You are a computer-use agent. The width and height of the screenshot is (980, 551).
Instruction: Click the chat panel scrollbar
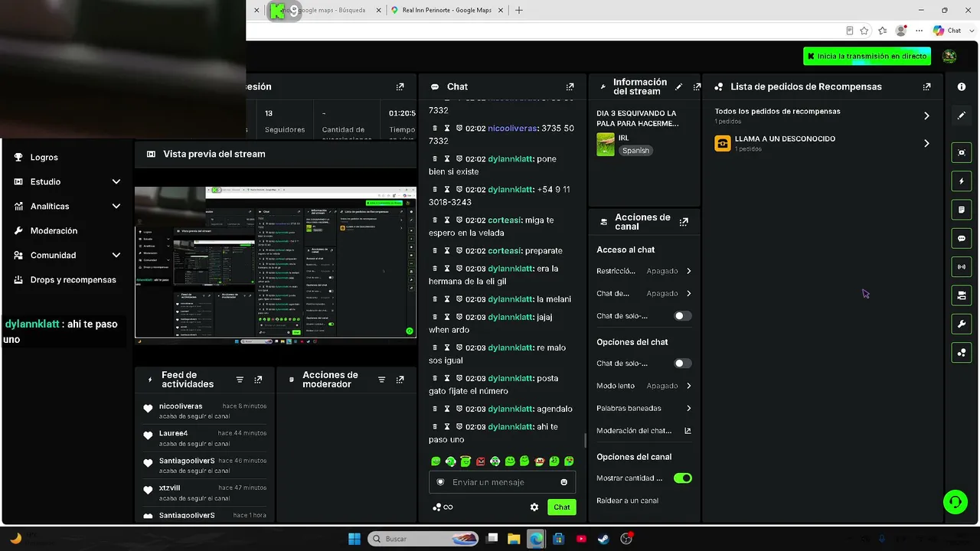tap(586, 440)
